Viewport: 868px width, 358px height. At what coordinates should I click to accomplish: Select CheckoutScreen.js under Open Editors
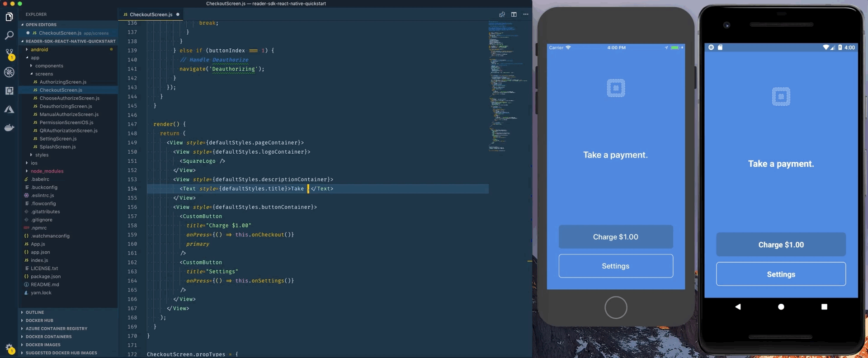coord(68,33)
